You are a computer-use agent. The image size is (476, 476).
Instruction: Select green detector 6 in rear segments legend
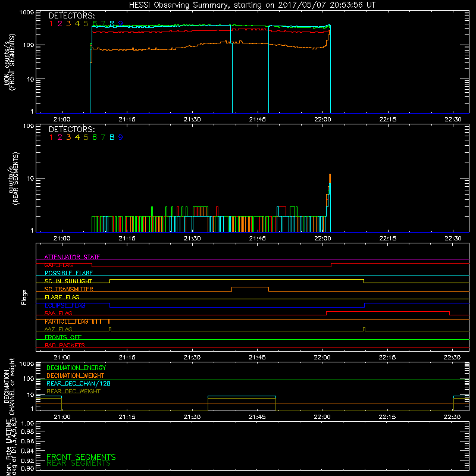tap(95, 137)
